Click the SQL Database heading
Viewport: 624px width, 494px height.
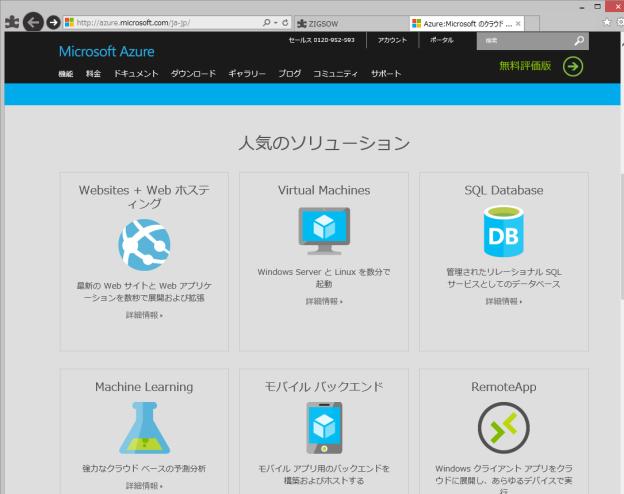503,190
